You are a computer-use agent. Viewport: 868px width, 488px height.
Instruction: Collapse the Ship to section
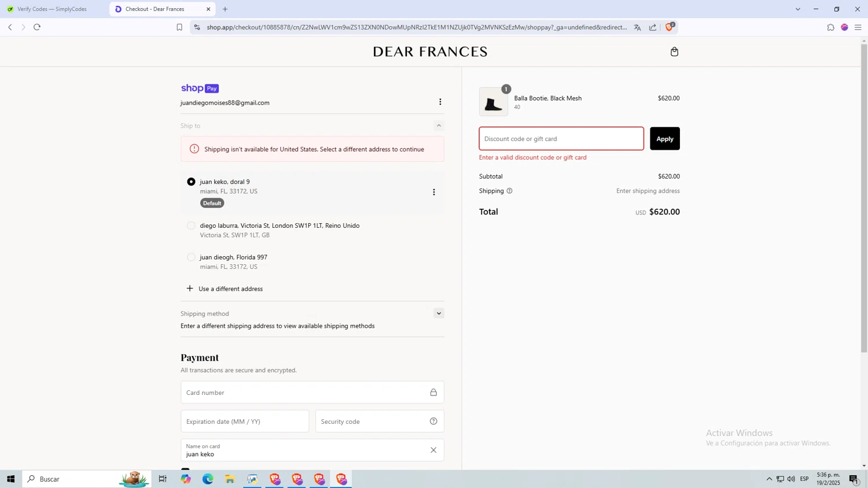pos(439,125)
